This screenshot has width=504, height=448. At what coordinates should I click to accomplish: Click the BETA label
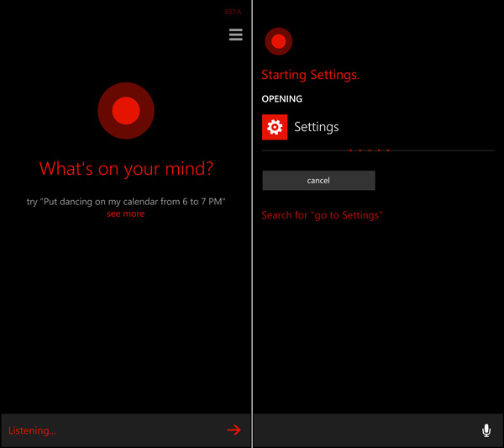[x=233, y=13]
